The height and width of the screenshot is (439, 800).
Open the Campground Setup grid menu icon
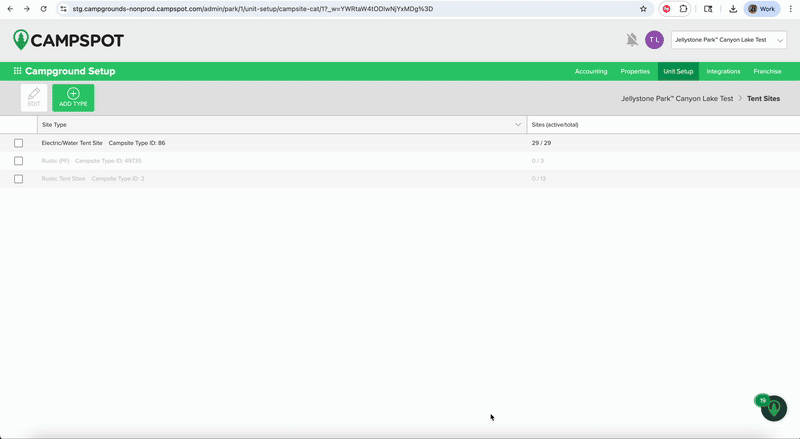pyautogui.click(x=18, y=71)
